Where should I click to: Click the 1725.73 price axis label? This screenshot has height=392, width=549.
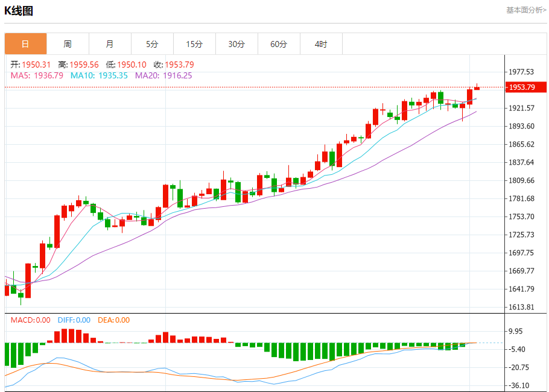[521, 235]
